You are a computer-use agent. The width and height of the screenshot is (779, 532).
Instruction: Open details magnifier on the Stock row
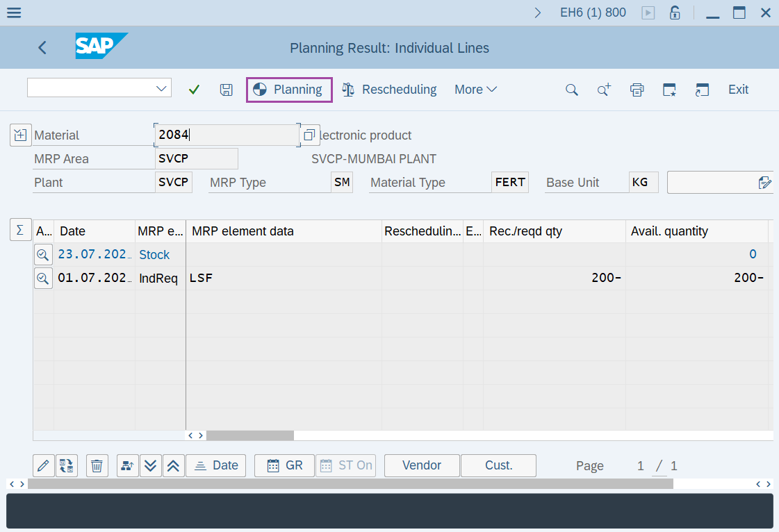click(x=43, y=254)
